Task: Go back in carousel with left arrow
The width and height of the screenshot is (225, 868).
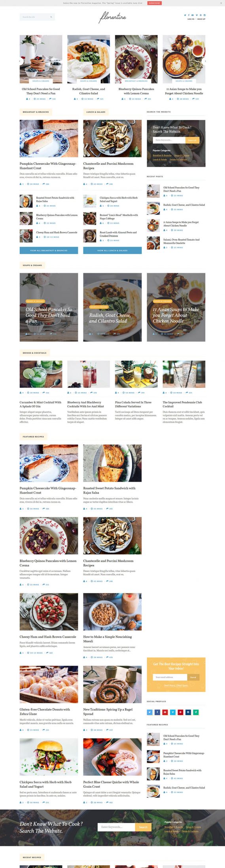Action: coord(20,61)
